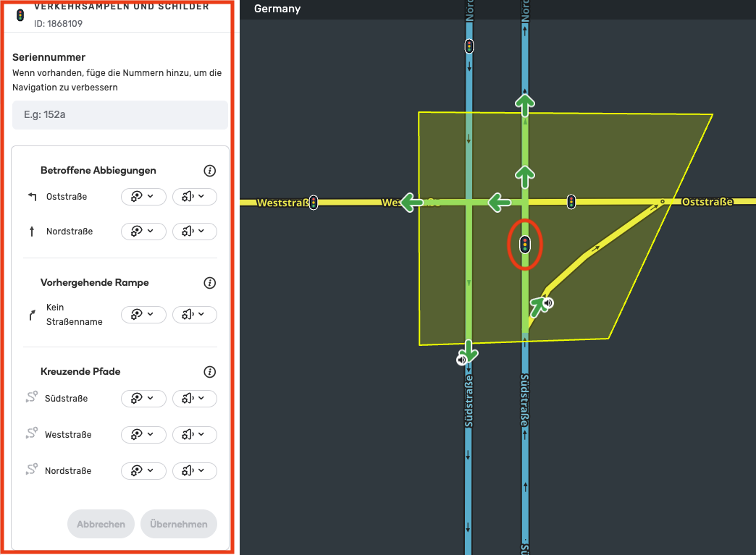Click traffic light icon on Weststraße
Screen dimensions: 756x555
point(313,203)
